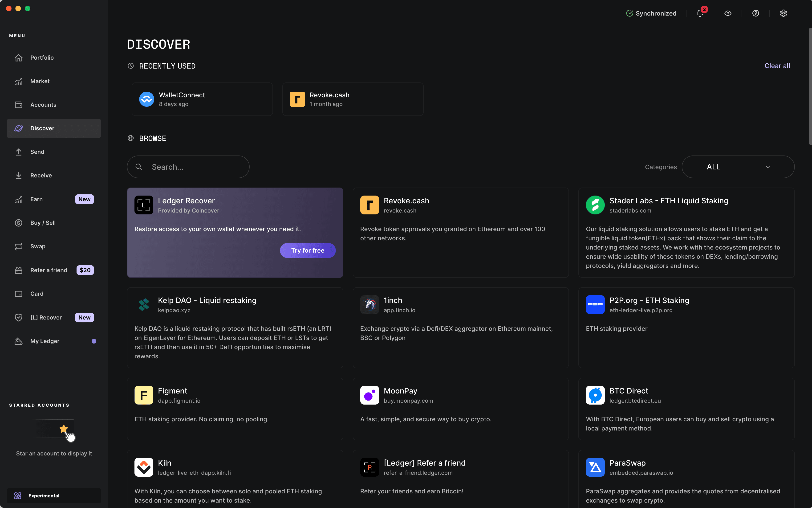The width and height of the screenshot is (812, 508).
Task: Open Kelp DAO - Liquid restaking title
Action: pyautogui.click(x=207, y=300)
